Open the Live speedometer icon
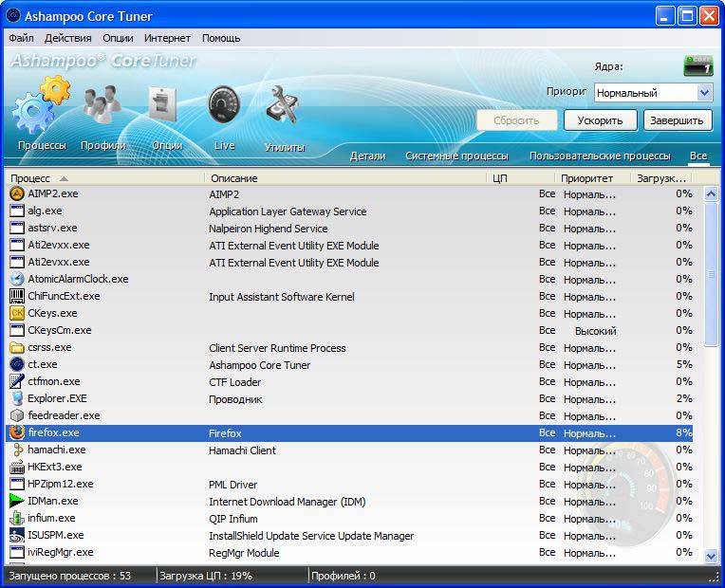 (224, 104)
